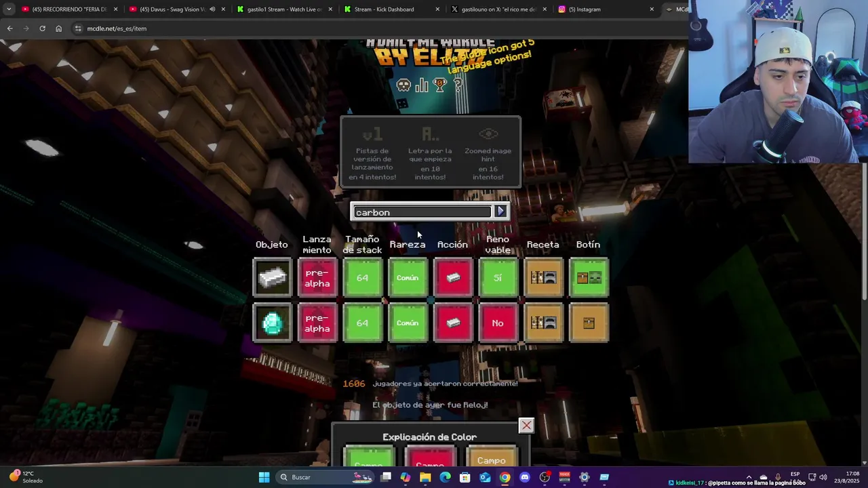Image resolution: width=868 pixels, height=488 pixels.
Task: Go back with the browser back arrow
Action: (x=9, y=28)
